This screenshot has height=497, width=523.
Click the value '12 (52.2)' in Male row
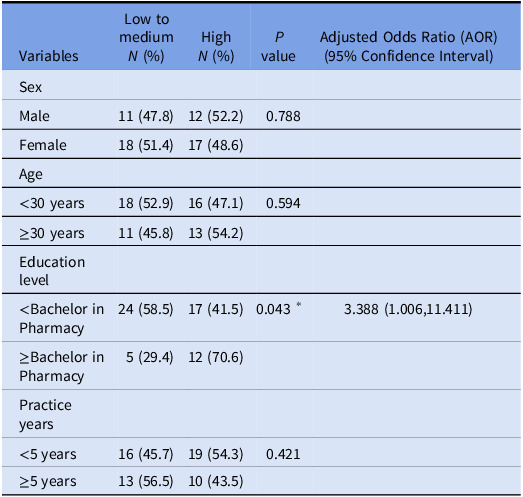tap(216, 116)
